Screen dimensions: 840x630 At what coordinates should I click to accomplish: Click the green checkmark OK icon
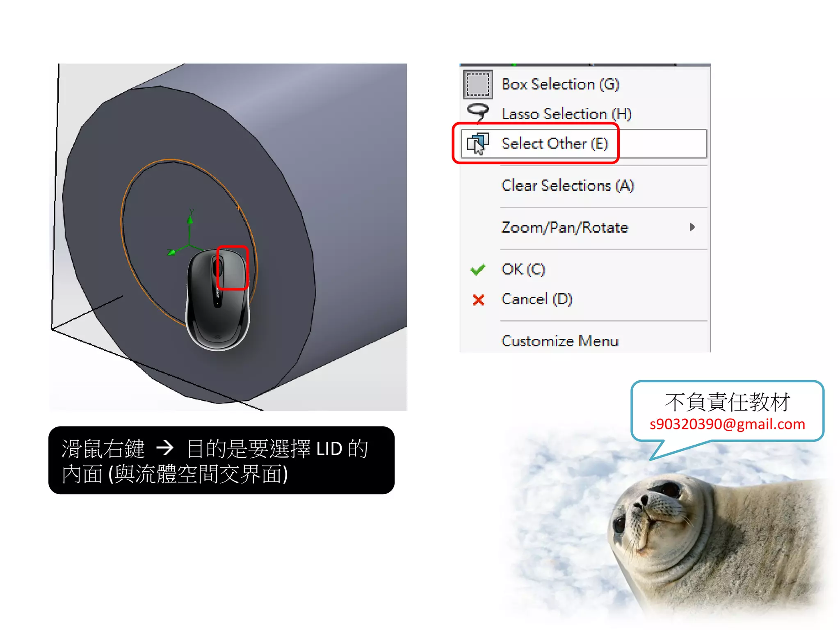(x=478, y=269)
